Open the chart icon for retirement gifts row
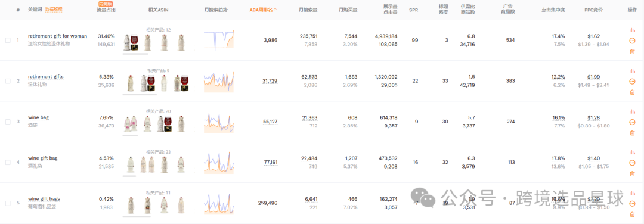The image size is (644, 224). 632,70
